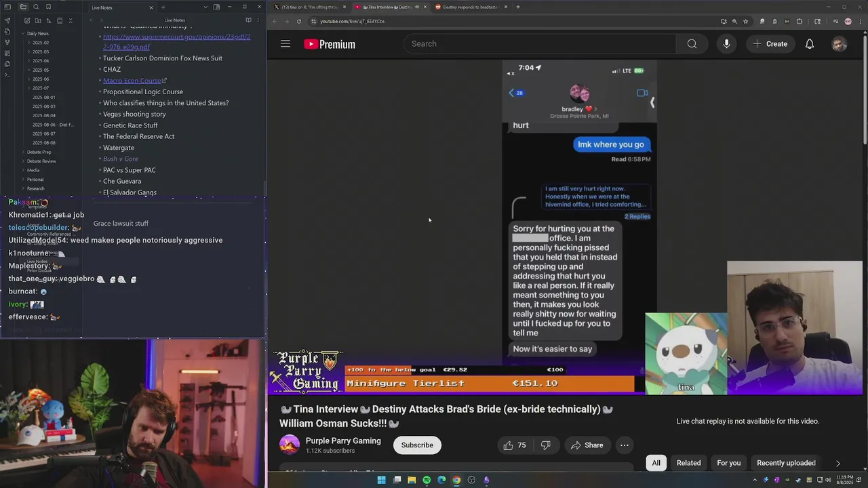Open note 2025-08-08 in explorer
Image resolution: width=868 pixels, height=488 pixels.
coord(44,143)
